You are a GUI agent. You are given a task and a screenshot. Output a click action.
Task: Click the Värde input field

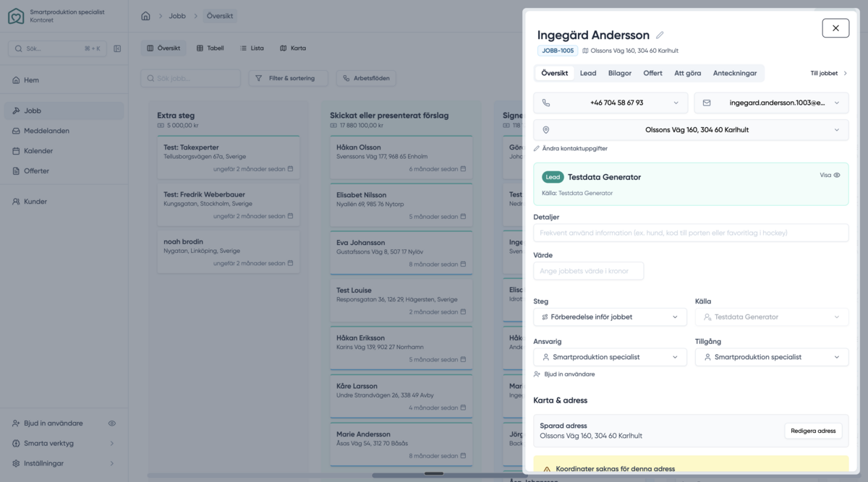click(588, 271)
